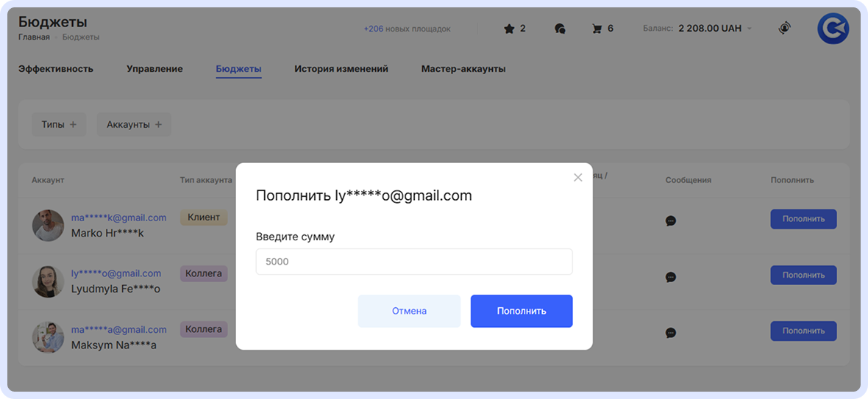Open messages icon in Maksym's row
The width and height of the screenshot is (868, 399).
pos(670,333)
